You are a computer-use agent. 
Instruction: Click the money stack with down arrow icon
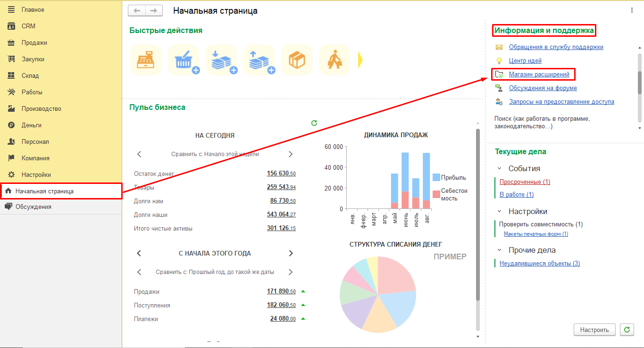coord(221,60)
